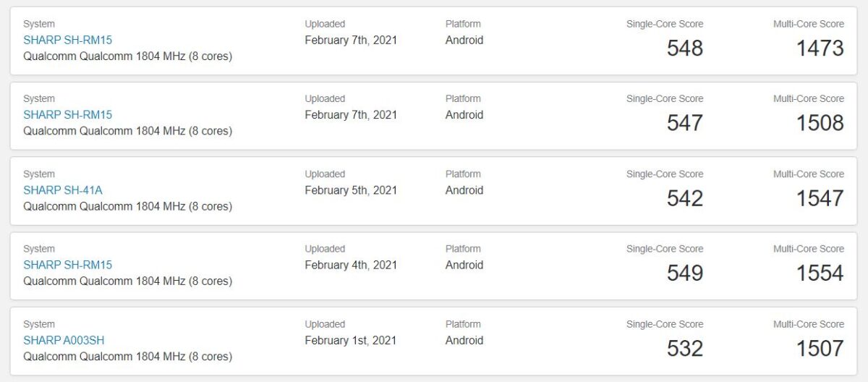Screen dimensions: 868x382
Task: Select the multi-core score 1507
Action: click(x=820, y=349)
